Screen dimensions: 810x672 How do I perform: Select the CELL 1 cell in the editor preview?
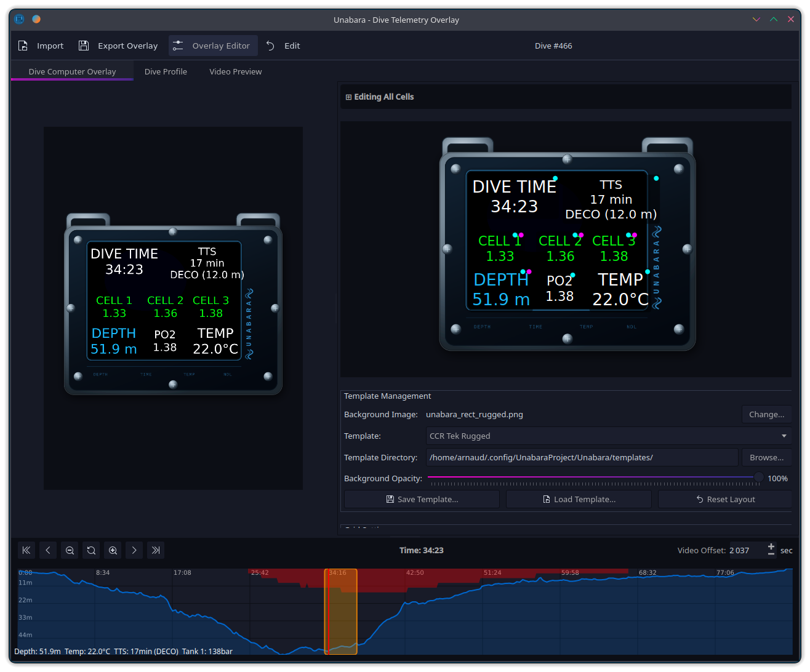point(500,248)
